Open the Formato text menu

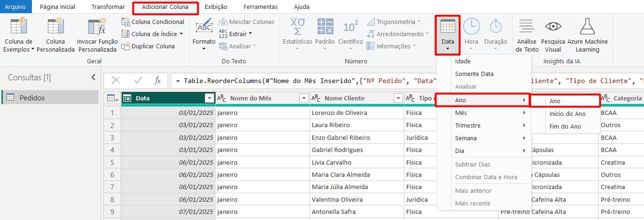204,35
